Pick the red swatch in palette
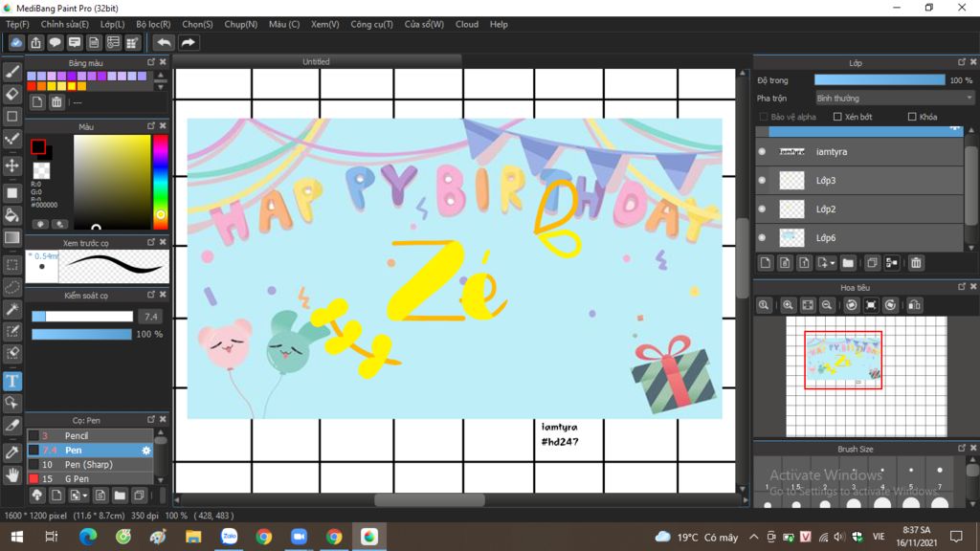The width and height of the screenshot is (980, 551). [32, 86]
